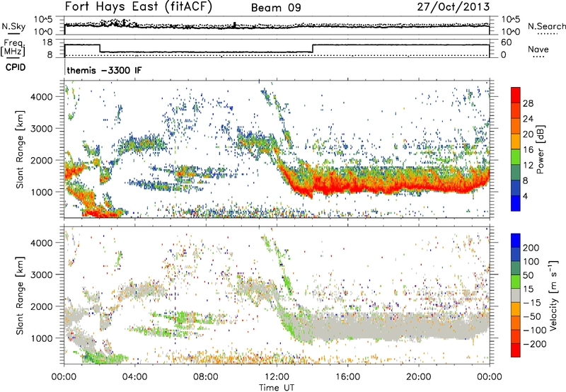Click the '16:00' time axis label
This screenshot has width=566, height=392.
pyautogui.click(x=347, y=377)
